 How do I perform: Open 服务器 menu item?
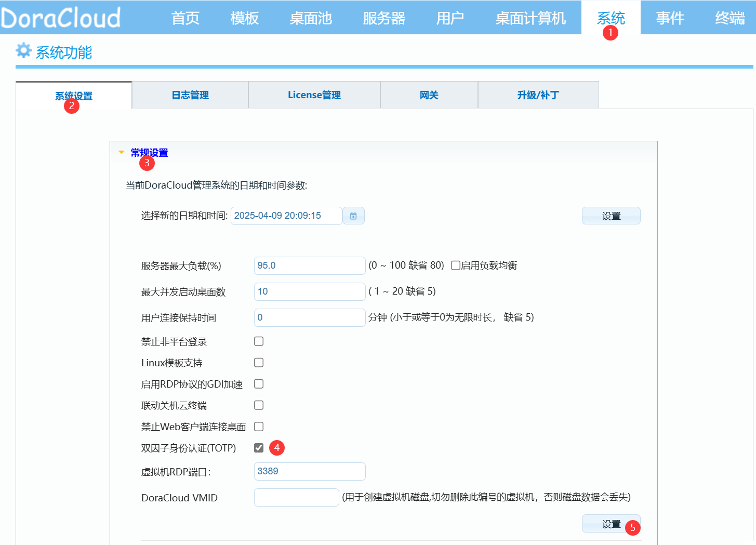(x=384, y=18)
